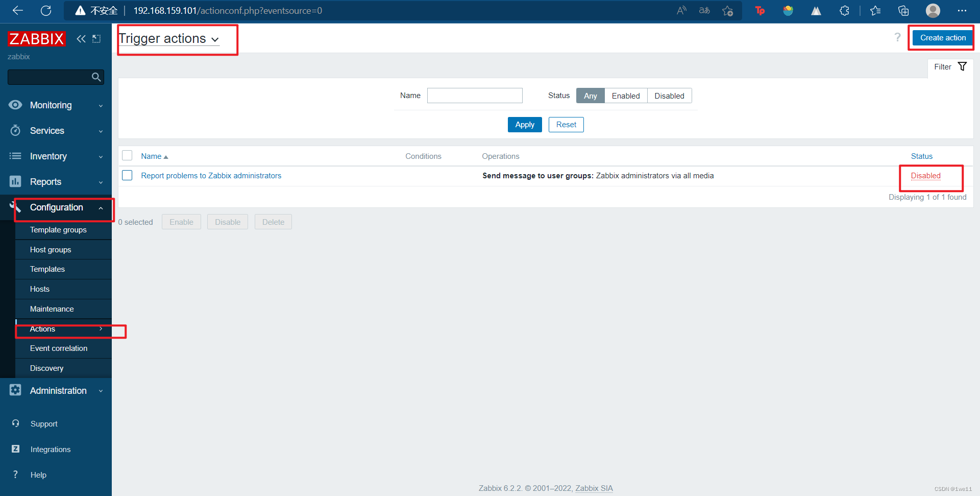Open the browser settings ellipsis menu

pyautogui.click(x=962, y=10)
